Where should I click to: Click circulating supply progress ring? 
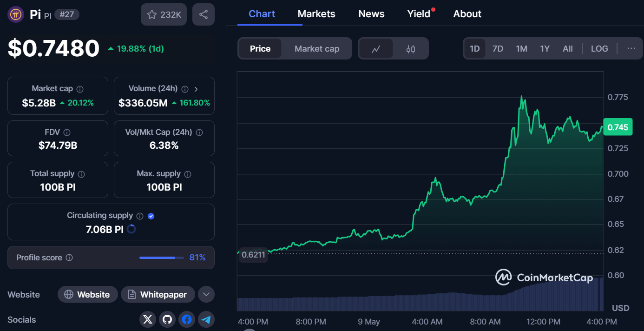[131, 229]
